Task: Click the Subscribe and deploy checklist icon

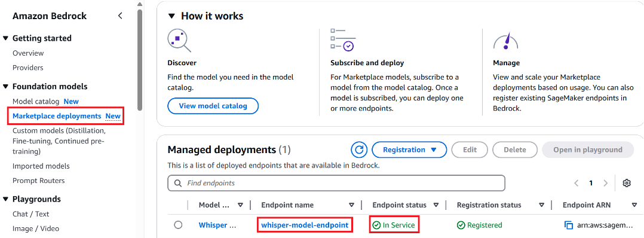Action: pyautogui.click(x=342, y=40)
